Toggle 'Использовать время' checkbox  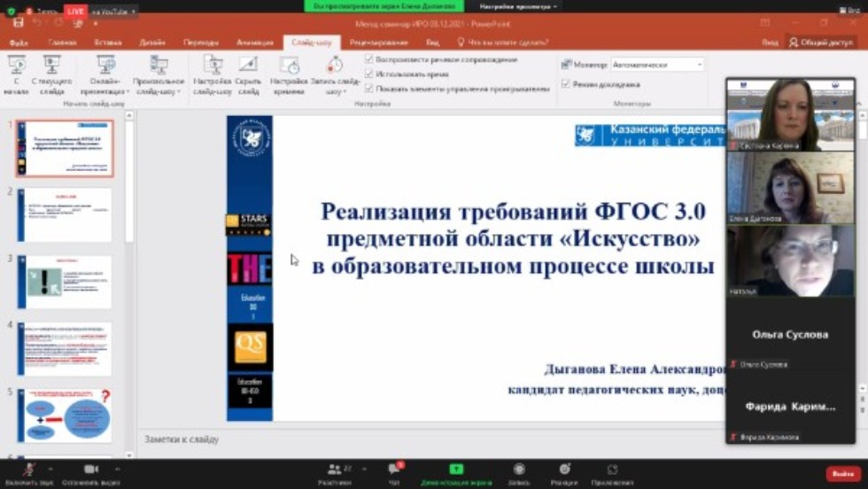[369, 74]
